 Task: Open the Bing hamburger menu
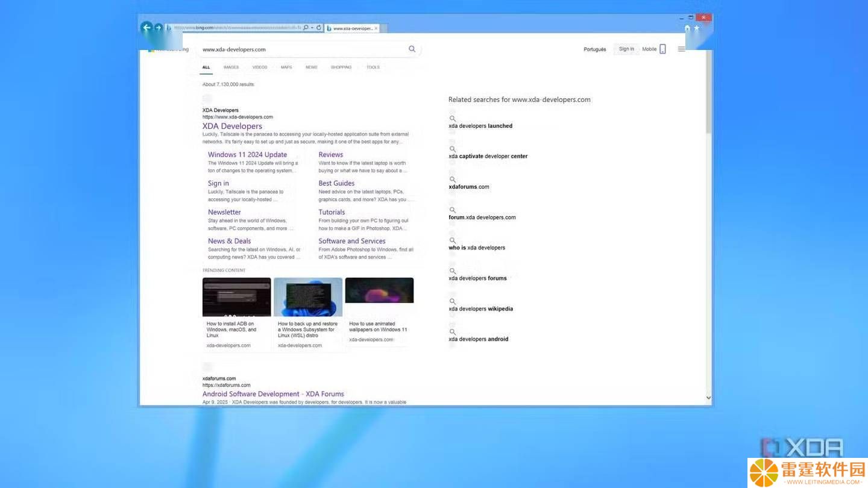(681, 49)
